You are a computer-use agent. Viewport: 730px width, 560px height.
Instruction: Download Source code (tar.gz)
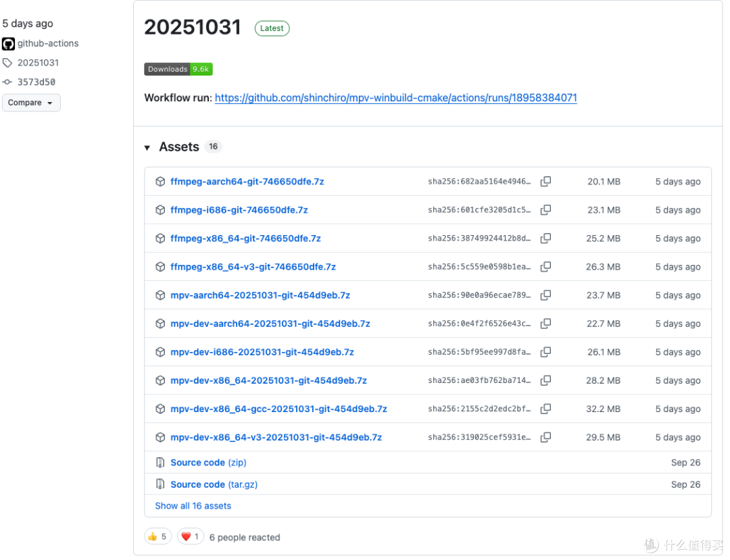(x=214, y=484)
